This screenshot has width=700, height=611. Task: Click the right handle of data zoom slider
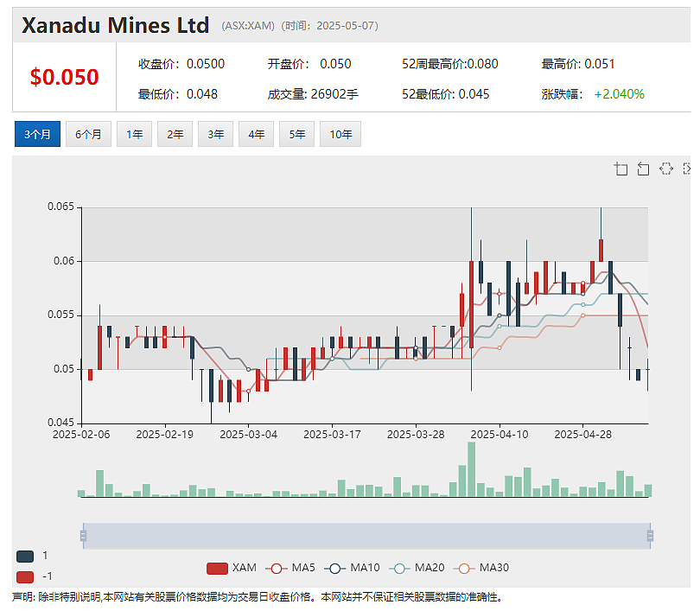coord(650,536)
